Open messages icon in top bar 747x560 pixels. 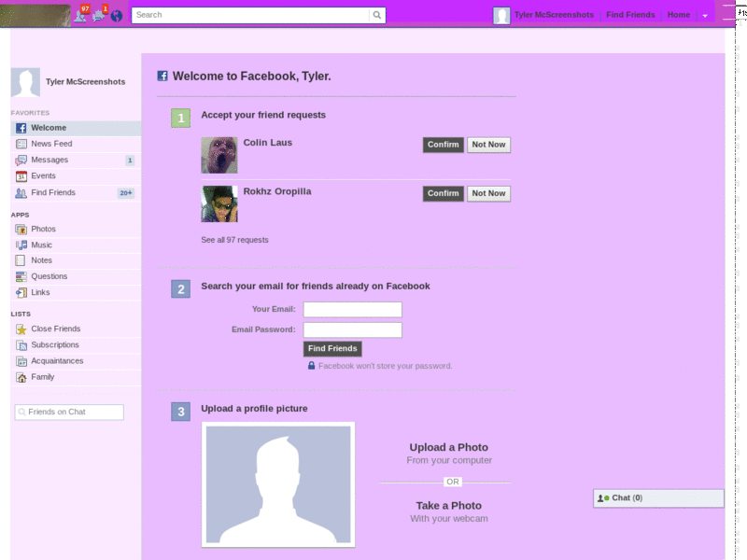[100, 14]
